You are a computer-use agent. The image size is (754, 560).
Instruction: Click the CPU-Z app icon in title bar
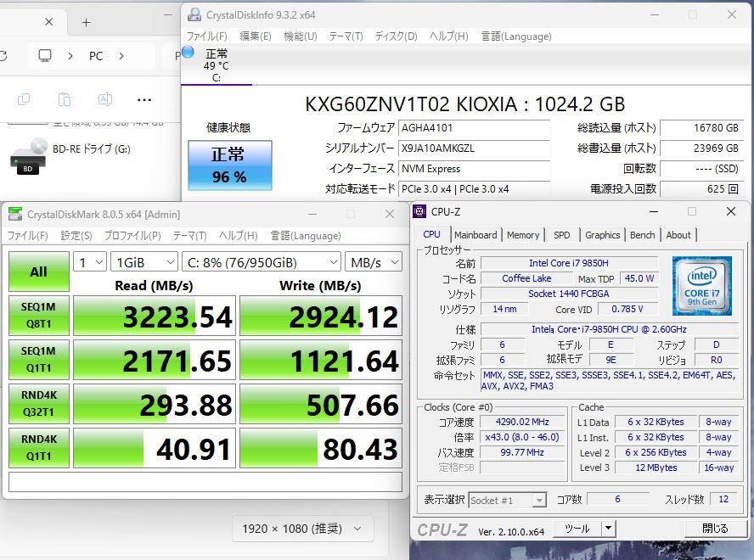[x=419, y=211]
